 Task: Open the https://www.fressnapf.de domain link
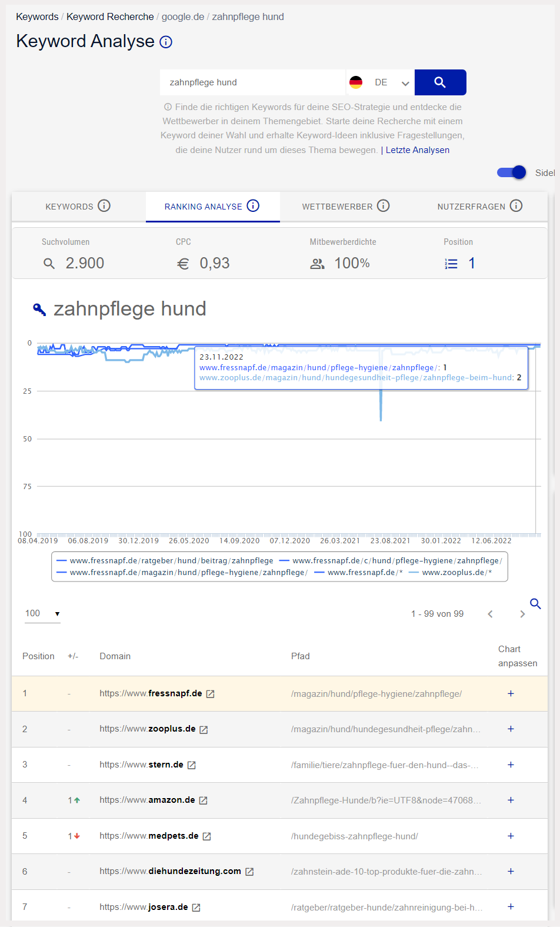151,693
